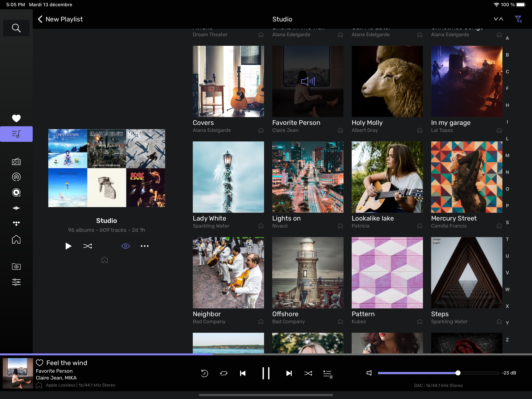The image size is (532, 399).
Task: Open the Pattern album cover
Action: (x=387, y=273)
